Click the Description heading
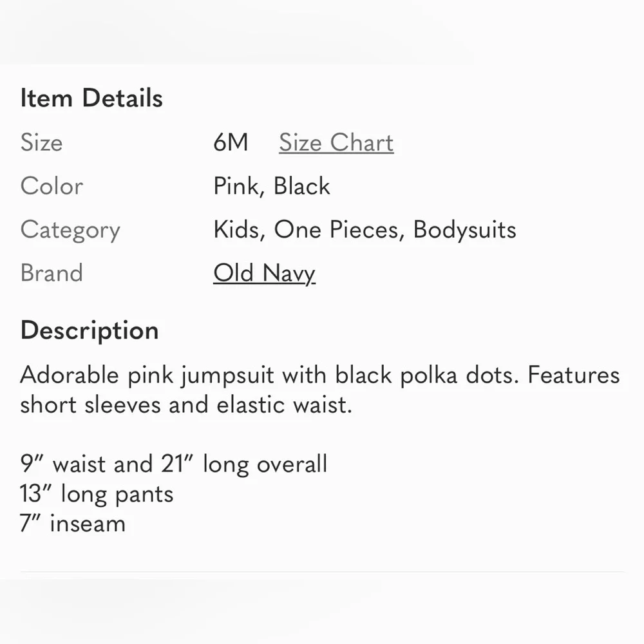Screen dimensions: 644x644 (90, 330)
